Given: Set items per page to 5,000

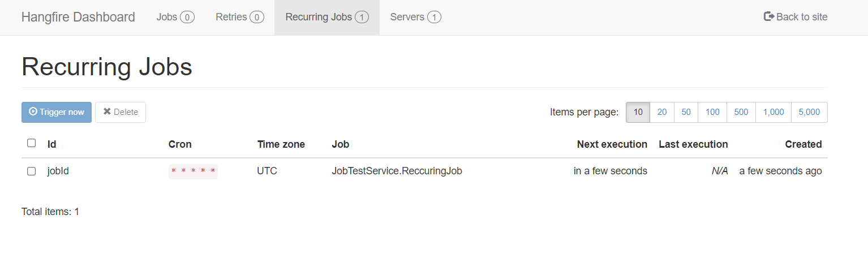Looking at the screenshot, I should 810,112.
